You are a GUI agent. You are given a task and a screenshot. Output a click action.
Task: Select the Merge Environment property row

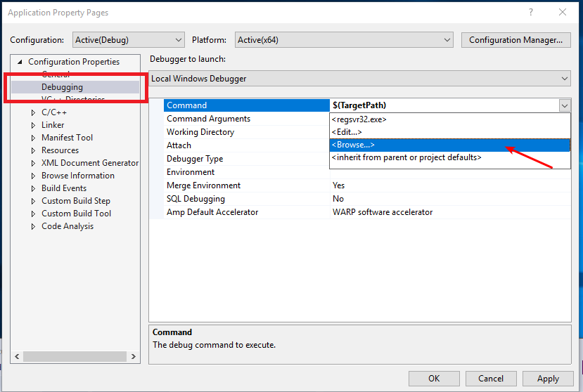coord(203,185)
